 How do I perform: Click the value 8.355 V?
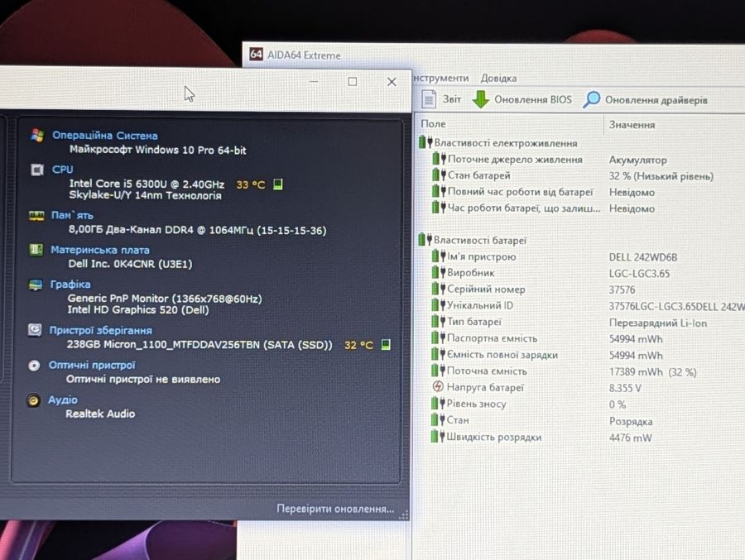click(625, 388)
